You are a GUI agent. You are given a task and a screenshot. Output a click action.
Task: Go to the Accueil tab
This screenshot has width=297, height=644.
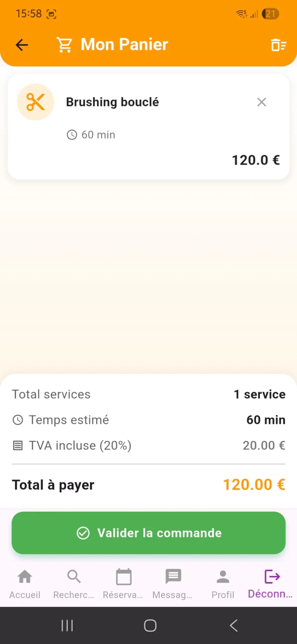click(x=25, y=583)
